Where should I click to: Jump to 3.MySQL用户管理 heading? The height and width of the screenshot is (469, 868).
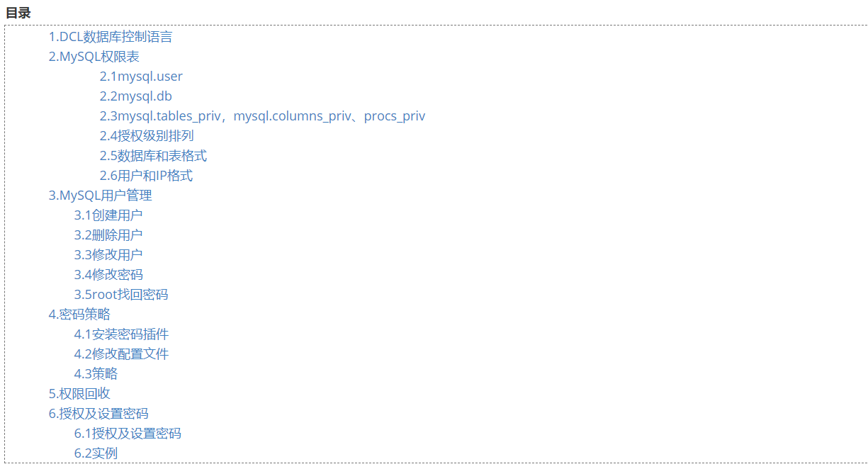(100, 196)
